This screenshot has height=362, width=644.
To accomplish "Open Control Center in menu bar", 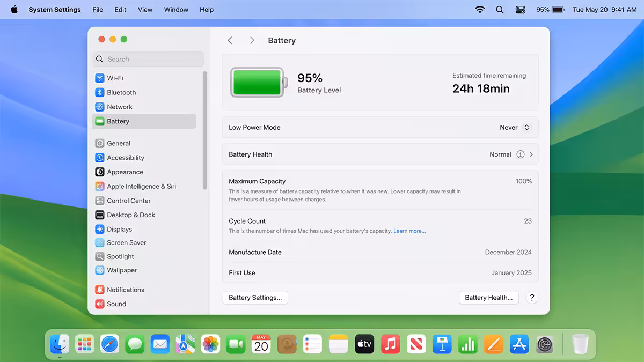I will pyautogui.click(x=521, y=10).
